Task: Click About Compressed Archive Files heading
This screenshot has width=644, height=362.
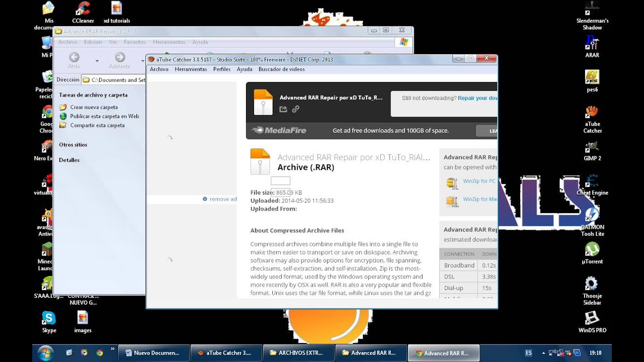Action: coord(297,231)
